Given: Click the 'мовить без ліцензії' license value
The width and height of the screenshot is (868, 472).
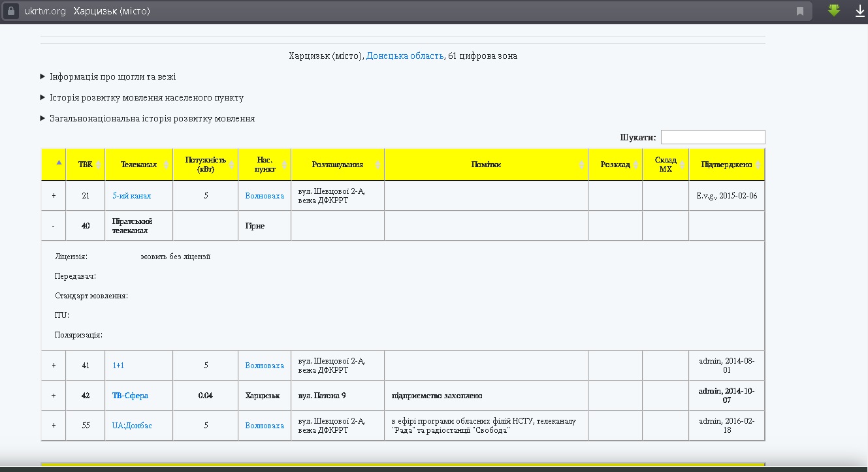Looking at the screenshot, I should [176, 257].
